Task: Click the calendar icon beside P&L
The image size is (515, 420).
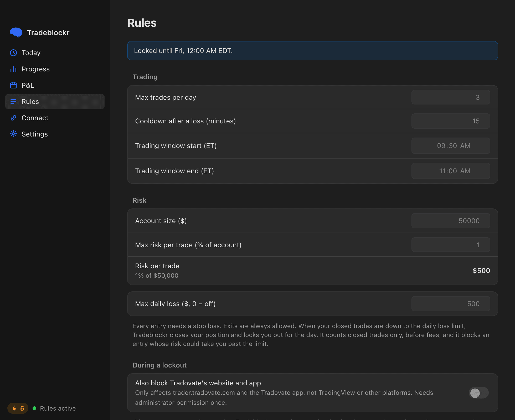Action: 13,85
